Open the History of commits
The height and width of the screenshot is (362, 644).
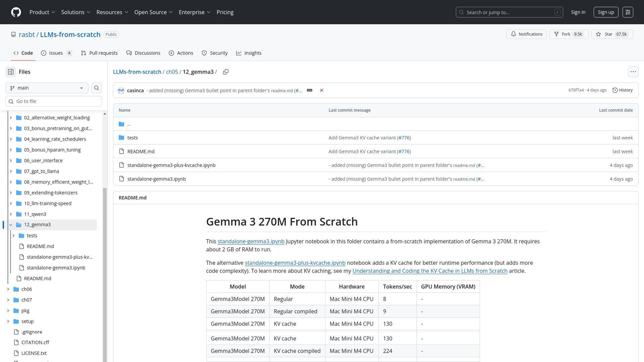(x=622, y=90)
